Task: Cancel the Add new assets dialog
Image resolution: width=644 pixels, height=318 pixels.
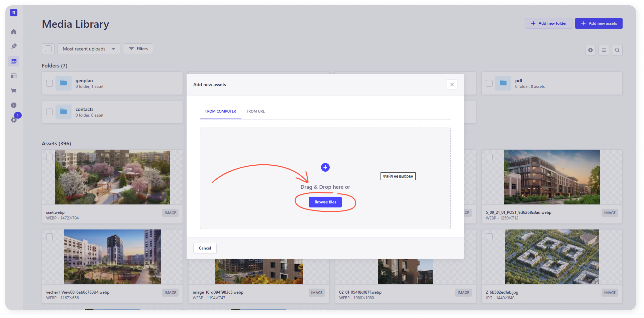Action: tap(205, 248)
